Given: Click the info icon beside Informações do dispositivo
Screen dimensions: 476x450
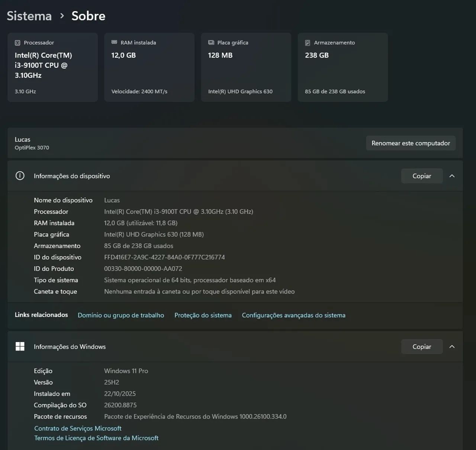Looking at the screenshot, I should (20, 176).
